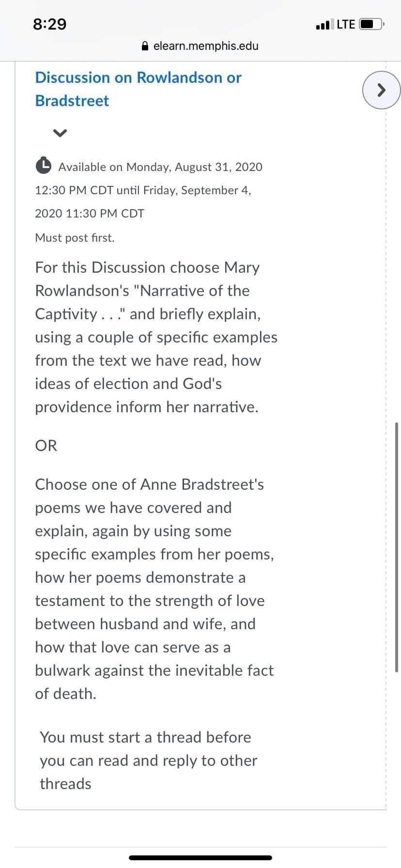This screenshot has width=401, height=868.
Task: Click the "bulwark against the inevitable fact" line
Action: [154, 670]
